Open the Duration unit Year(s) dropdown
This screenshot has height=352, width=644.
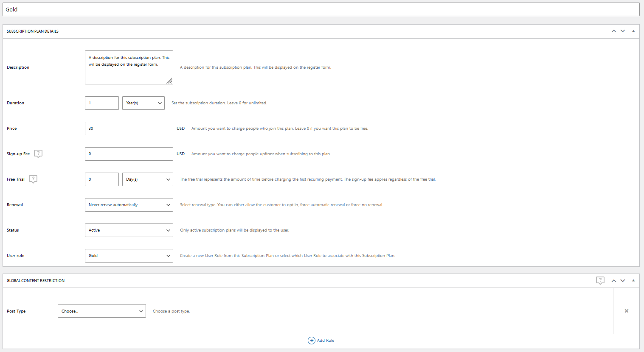tap(143, 103)
